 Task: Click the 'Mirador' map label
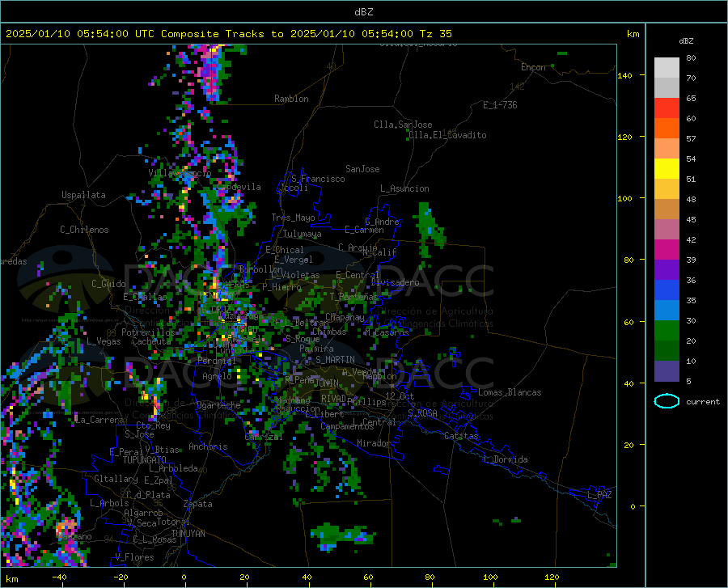click(374, 443)
